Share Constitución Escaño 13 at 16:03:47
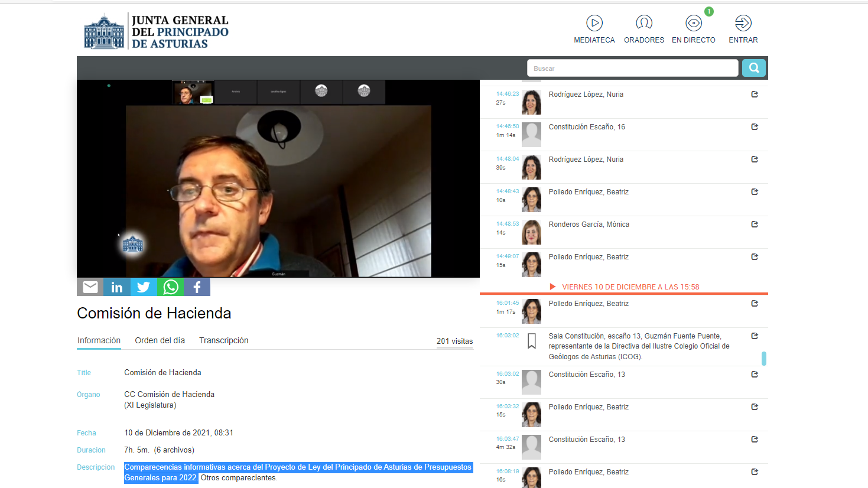The image size is (868, 488). pos(755,440)
